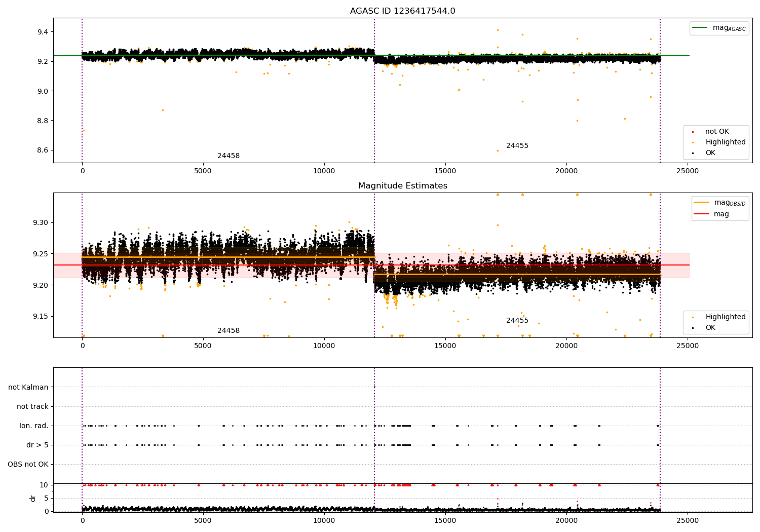The height and width of the screenshot is (532, 760).
Task: Click obsid label "24458" in Magnitude Estimates plot
Action: [x=229, y=331]
